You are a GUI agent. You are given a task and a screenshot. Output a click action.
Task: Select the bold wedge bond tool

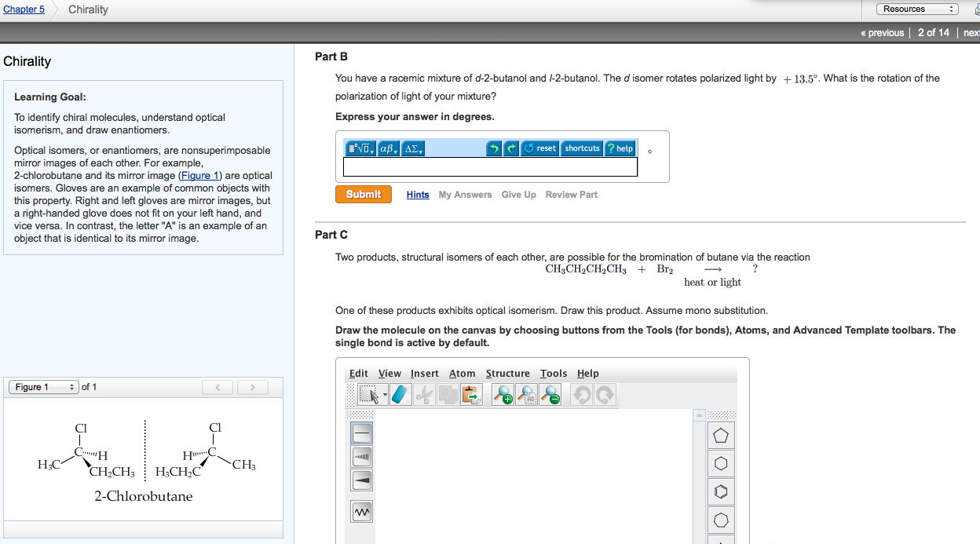tap(360, 480)
